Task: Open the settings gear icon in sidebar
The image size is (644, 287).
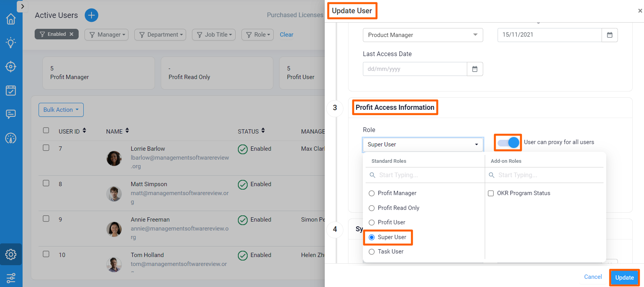Action: point(11,254)
